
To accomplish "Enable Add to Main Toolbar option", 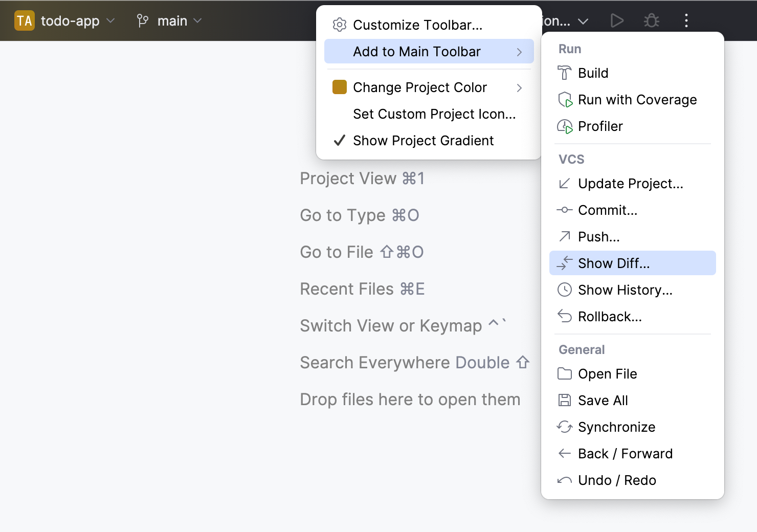I will tap(416, 51).
